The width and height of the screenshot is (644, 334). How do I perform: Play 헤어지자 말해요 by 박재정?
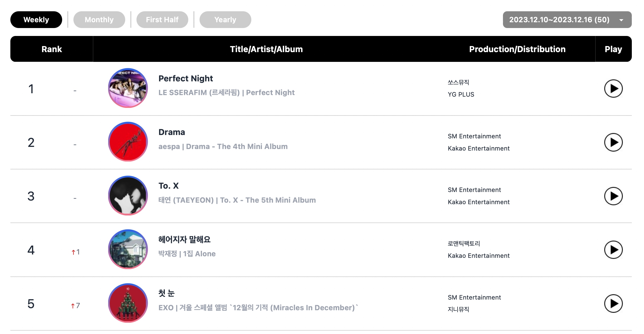point(613,250)
